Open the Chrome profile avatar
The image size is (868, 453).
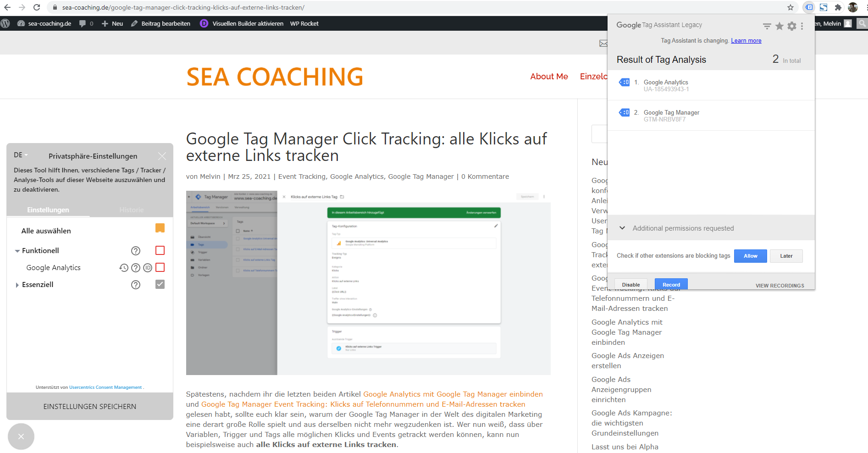pyautogui.click(x=853, y=7)
